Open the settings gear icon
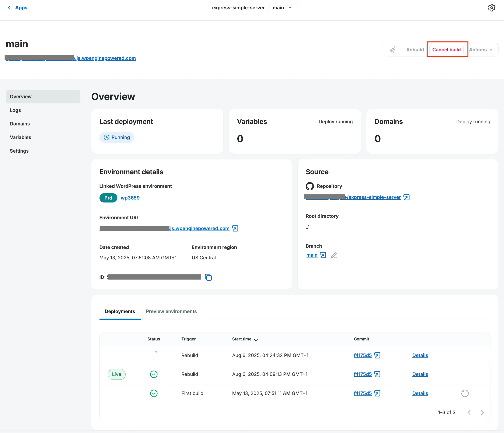The height and width of the screenshot is (433, 504). 491,8
